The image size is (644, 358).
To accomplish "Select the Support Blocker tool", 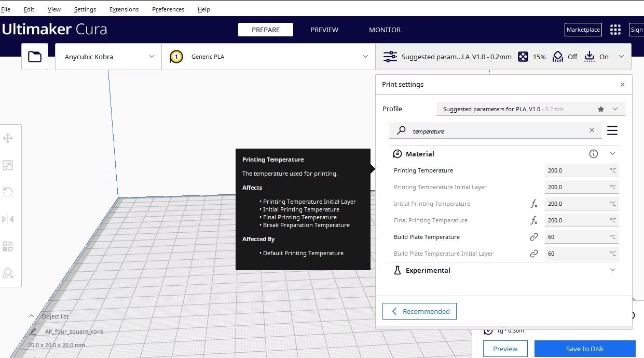I will point(8,273).
